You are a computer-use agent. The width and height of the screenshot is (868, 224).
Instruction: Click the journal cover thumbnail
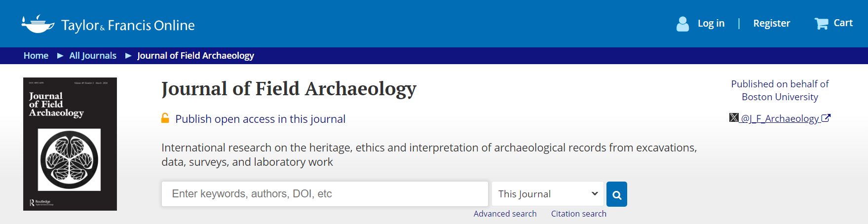(x=70, y=144)
